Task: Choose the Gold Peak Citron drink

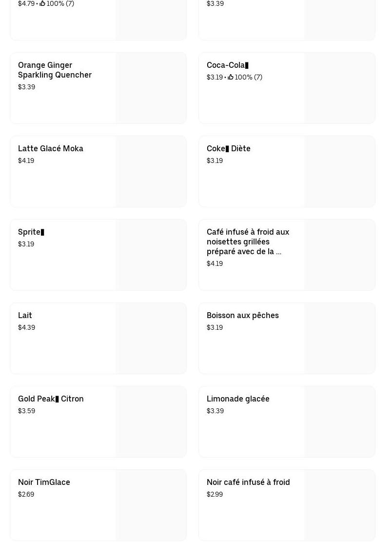Action: [51, 399]
